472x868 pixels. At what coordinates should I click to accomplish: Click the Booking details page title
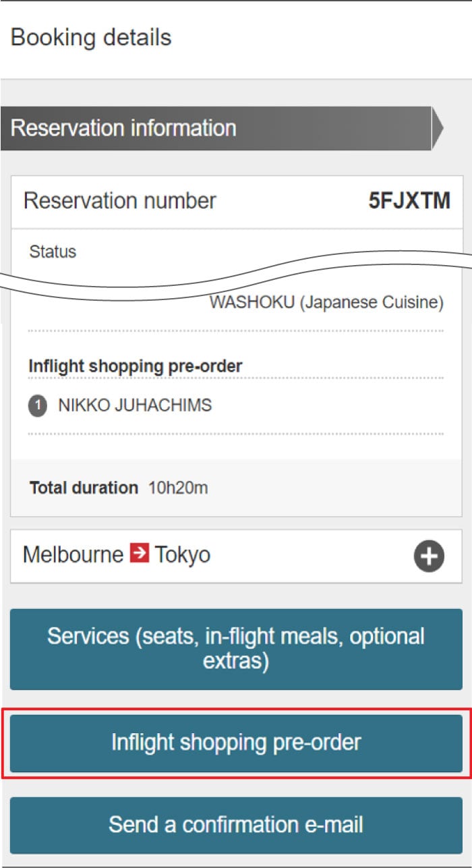click(91, 37)
